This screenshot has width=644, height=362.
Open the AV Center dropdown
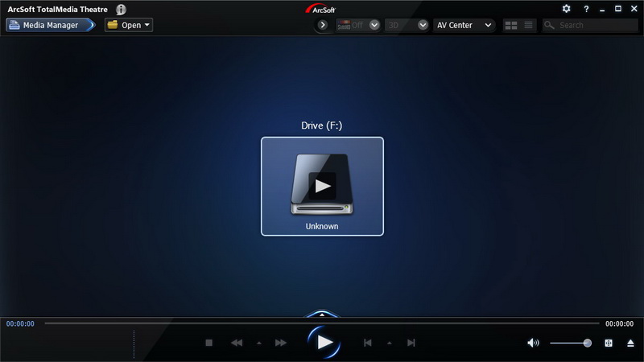[464, 25]
